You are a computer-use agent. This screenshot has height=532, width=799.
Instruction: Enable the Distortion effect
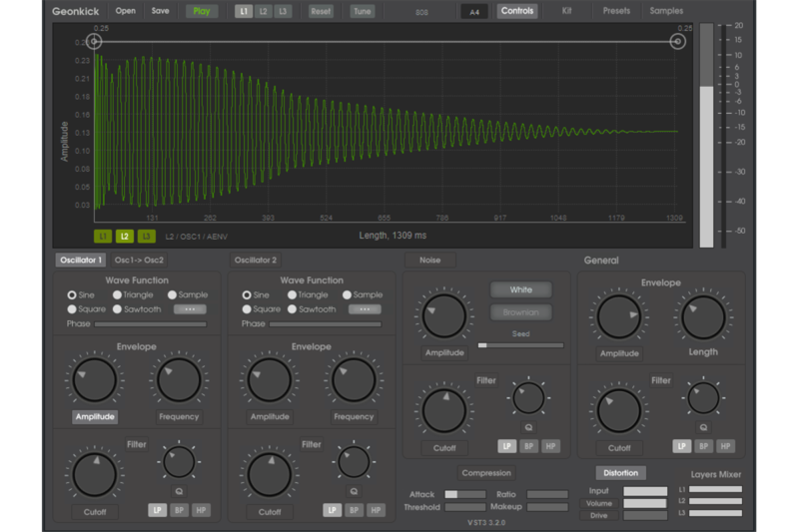click(x=620, y=473)
